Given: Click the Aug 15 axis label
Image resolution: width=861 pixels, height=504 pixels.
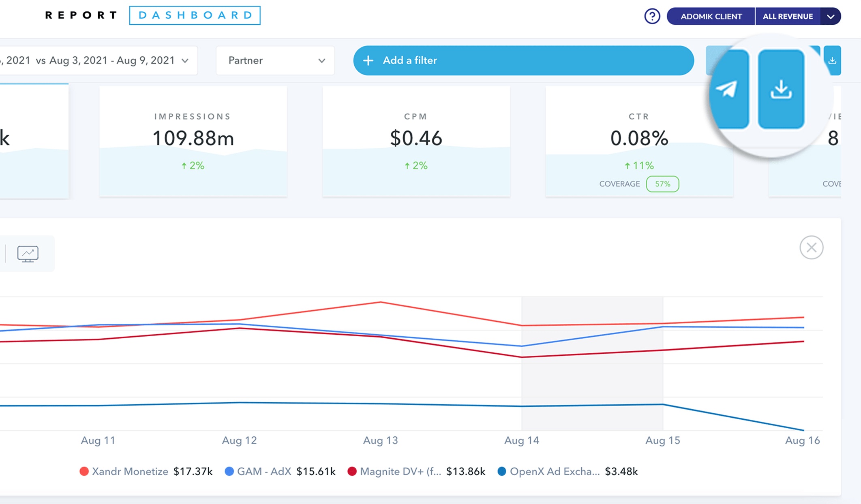Looking at the screenshot, I should pyautogui.click(x=662, y=440).
